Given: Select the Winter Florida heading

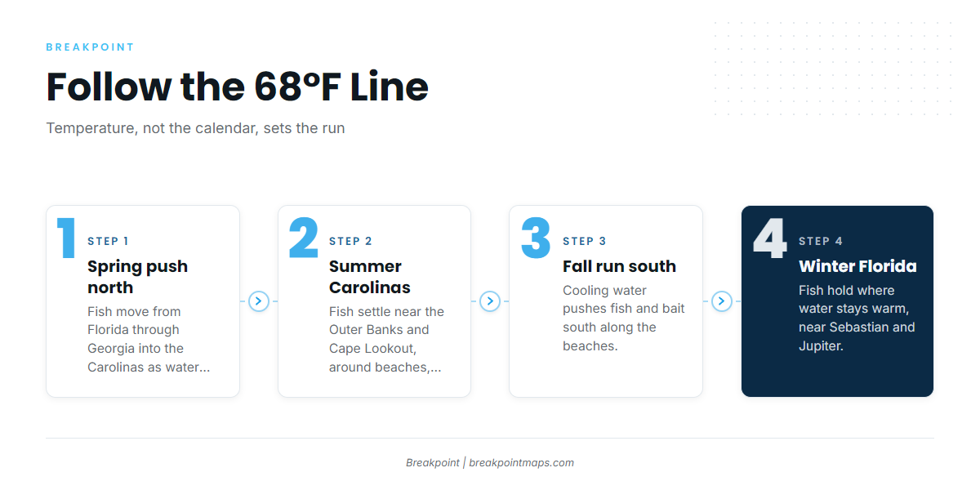Looking at the screenshot, I should tap(857, 266).
